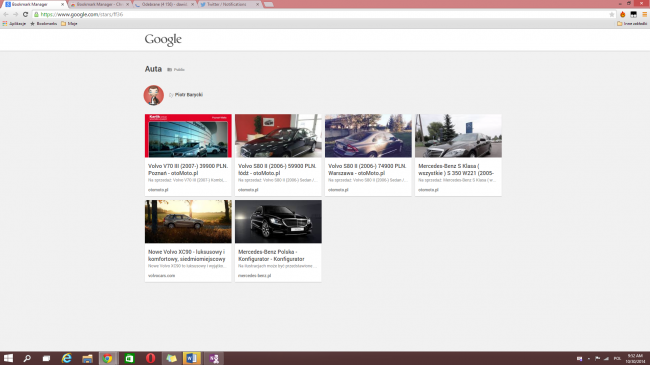Open a new tab with the new tab button
The width and height of the screenshot is (650, 365).
tap(269, 5)
